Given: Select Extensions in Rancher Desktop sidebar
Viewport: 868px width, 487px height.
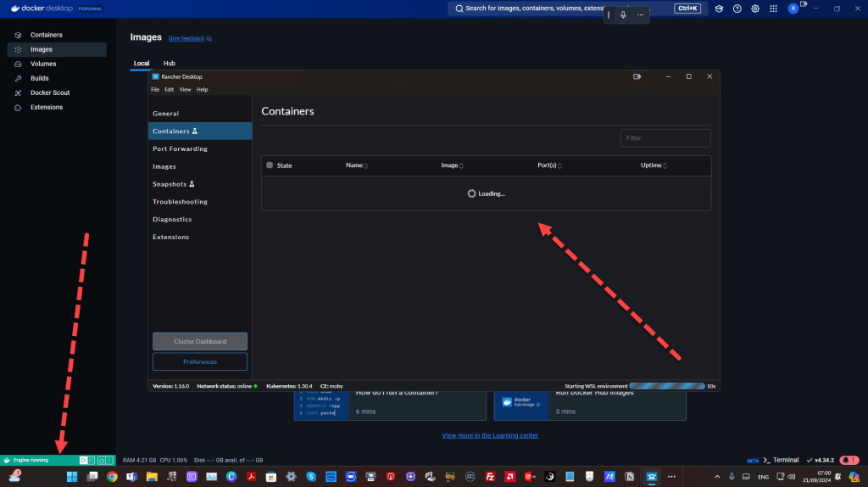Looking at the screenshot, I should [x=200, y=237].
